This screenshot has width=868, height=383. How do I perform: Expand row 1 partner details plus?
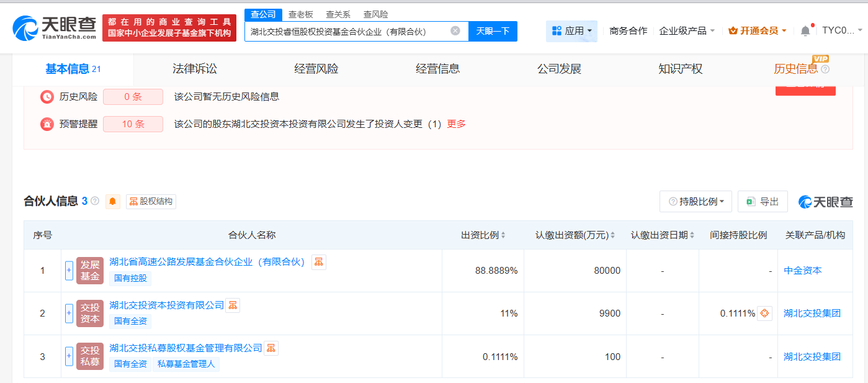pyautogui.click(x=69, y=271)
